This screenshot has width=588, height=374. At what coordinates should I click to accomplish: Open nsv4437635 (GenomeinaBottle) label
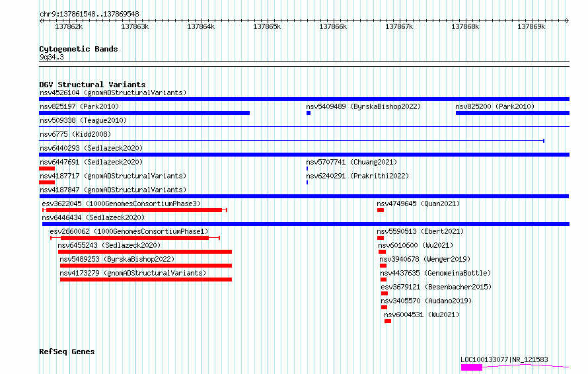435,273
